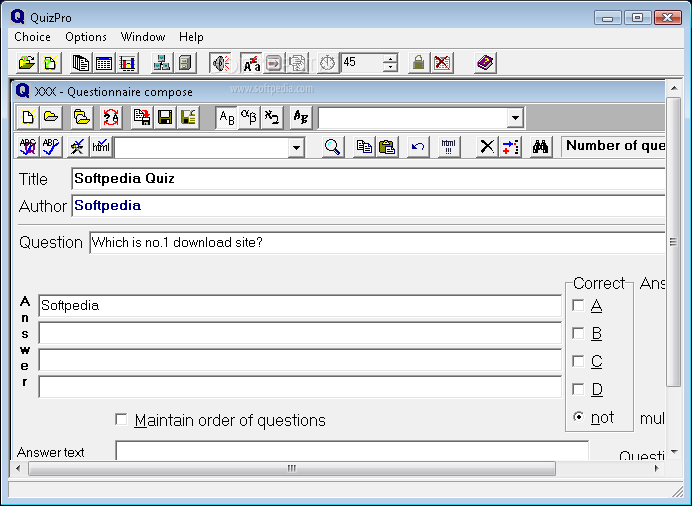This screenshot has height=506, width=692.
Task: Click the red X envelope icon
Action: pyautogui.click(x=442, y=63)
